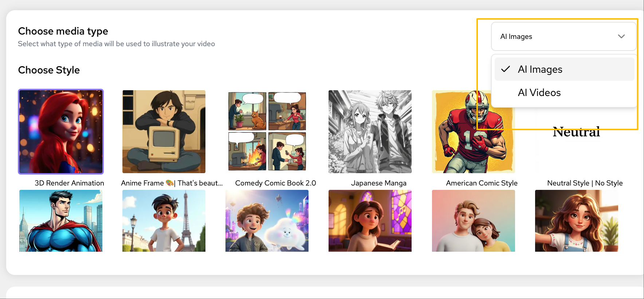This screenshot has width=644, height=299.
Task: Pick the girl reading book thumbnail
Action: (370, 221)
